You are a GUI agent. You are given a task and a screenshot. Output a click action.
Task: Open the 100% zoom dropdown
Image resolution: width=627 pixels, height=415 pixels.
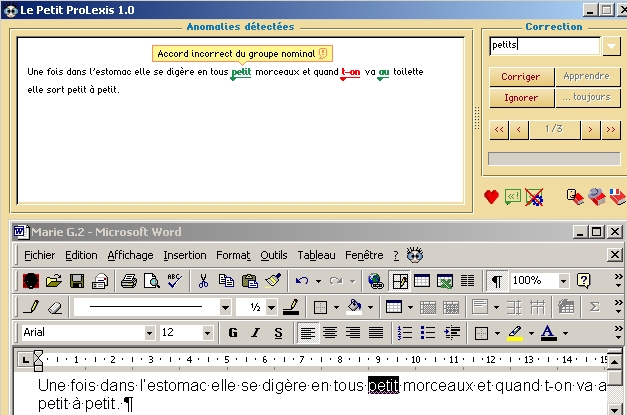[x=563, y=281]
